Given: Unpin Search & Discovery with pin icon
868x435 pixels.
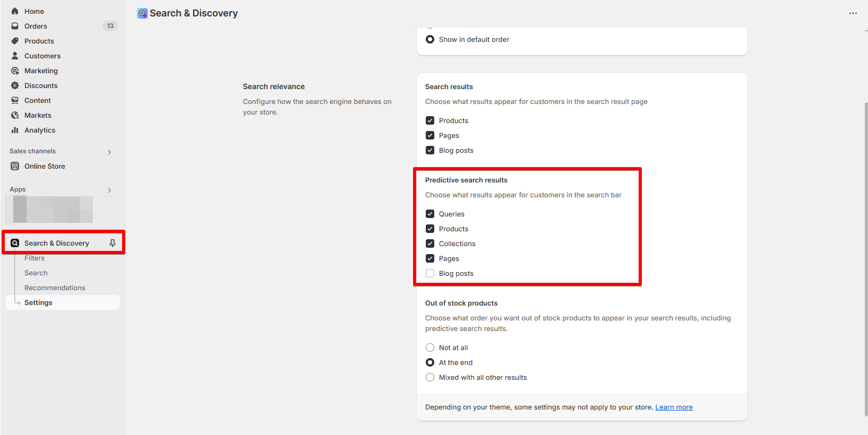Looking at the screenshot, I should (113, 243).
